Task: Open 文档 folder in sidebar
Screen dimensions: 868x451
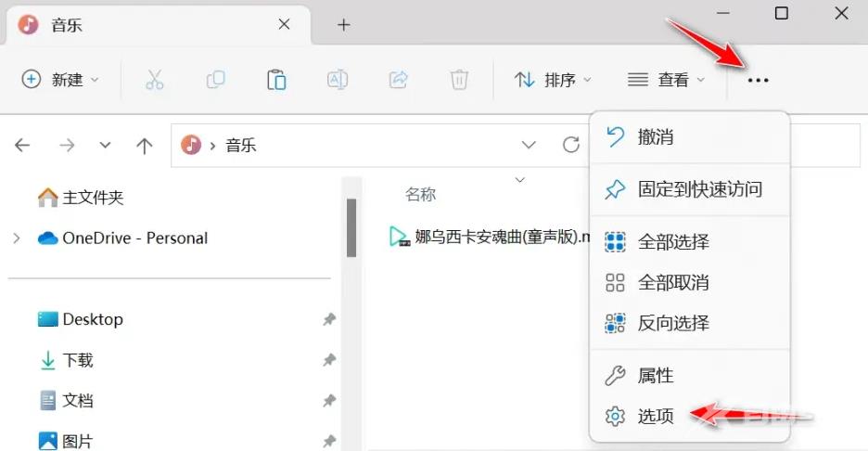Action: tap(67, 401)
